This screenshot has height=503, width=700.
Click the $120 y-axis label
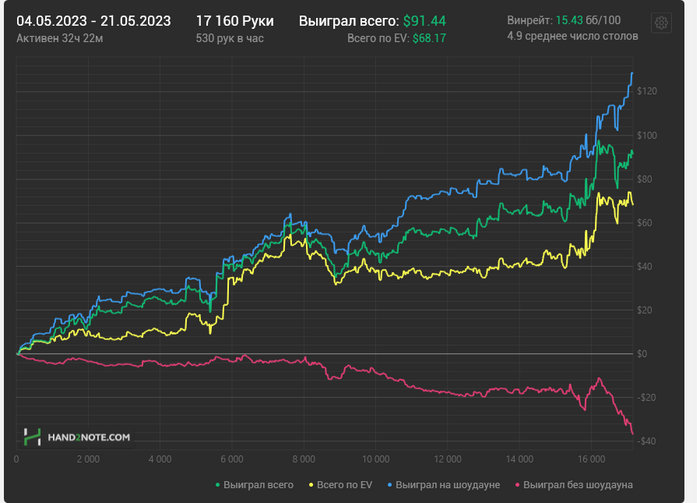click(646, 91)
